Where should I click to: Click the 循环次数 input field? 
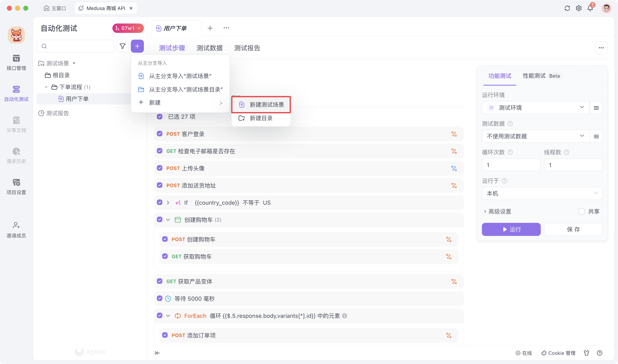pyautogui.click(x=511, y=165)
